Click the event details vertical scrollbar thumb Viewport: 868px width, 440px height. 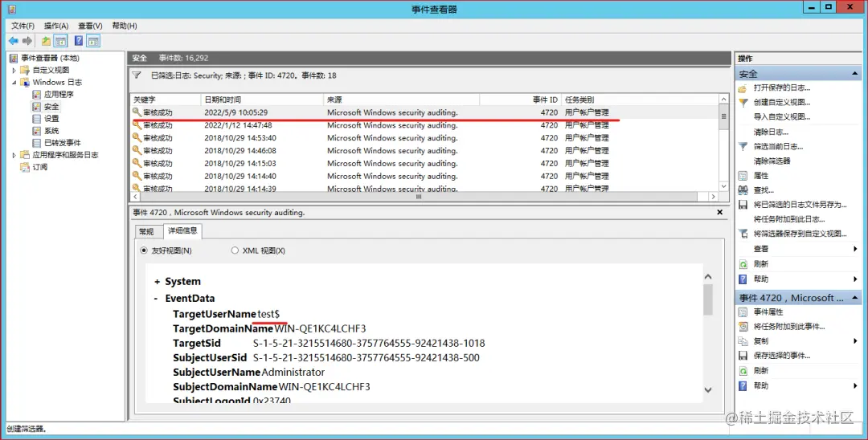coord(708,299)
